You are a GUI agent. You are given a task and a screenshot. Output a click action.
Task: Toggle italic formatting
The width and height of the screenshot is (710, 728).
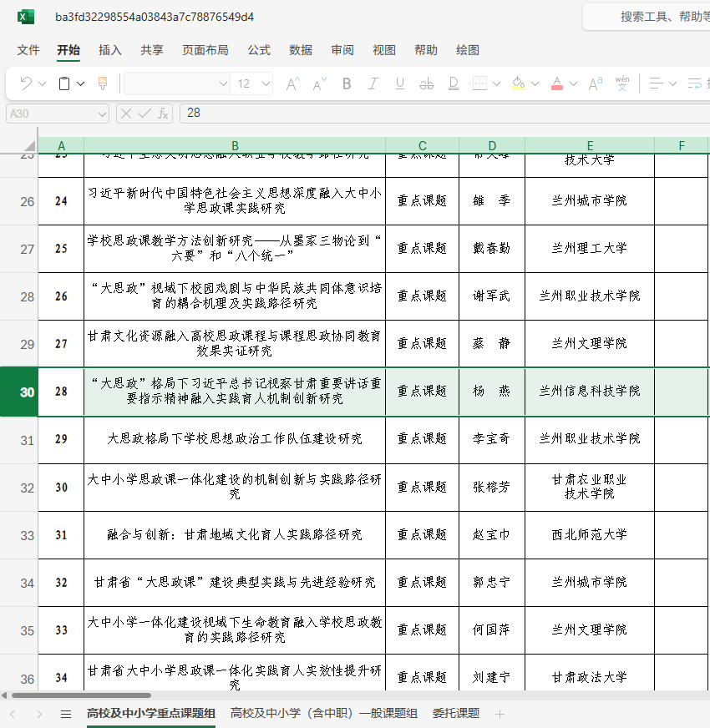click(x=373, y=83)
